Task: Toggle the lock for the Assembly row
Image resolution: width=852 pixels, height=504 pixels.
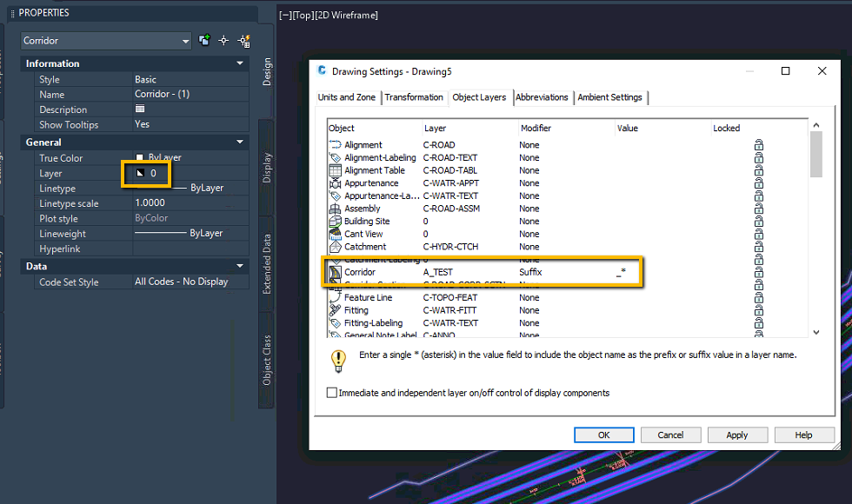Action: pyautogui.click(x=758, y=209)
